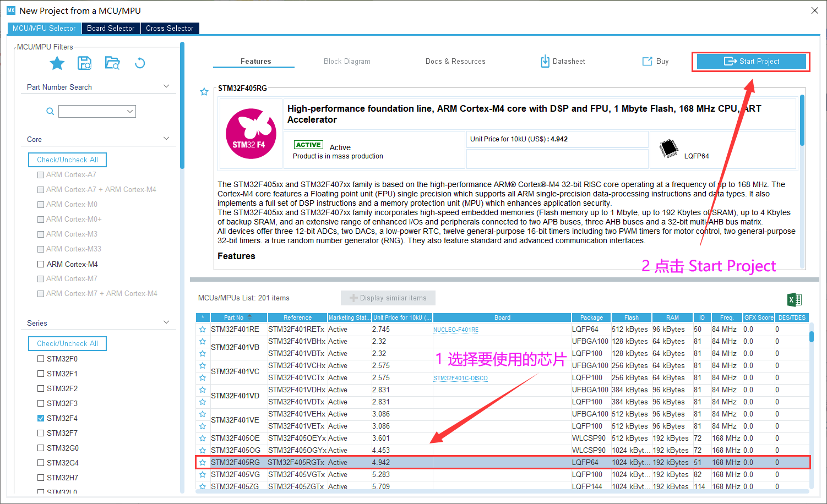Uncheck the STM32F4 series checkbox
Viewport: 827px width, 504px height.
[41, 418]
